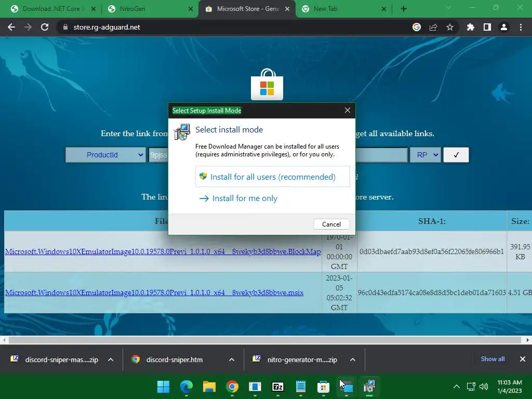Toggle Chrome side panel

click(x=487, y=27)
